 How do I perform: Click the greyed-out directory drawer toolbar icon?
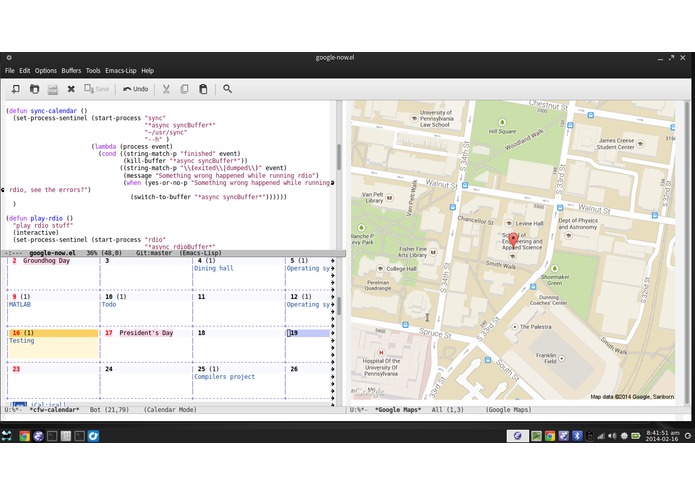click(53, 89)
